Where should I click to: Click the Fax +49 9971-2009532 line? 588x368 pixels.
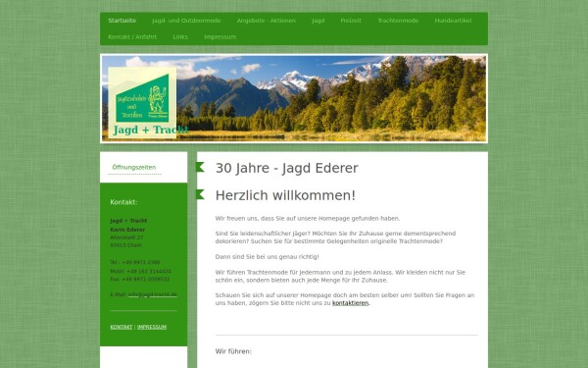(x=140, y=279)
